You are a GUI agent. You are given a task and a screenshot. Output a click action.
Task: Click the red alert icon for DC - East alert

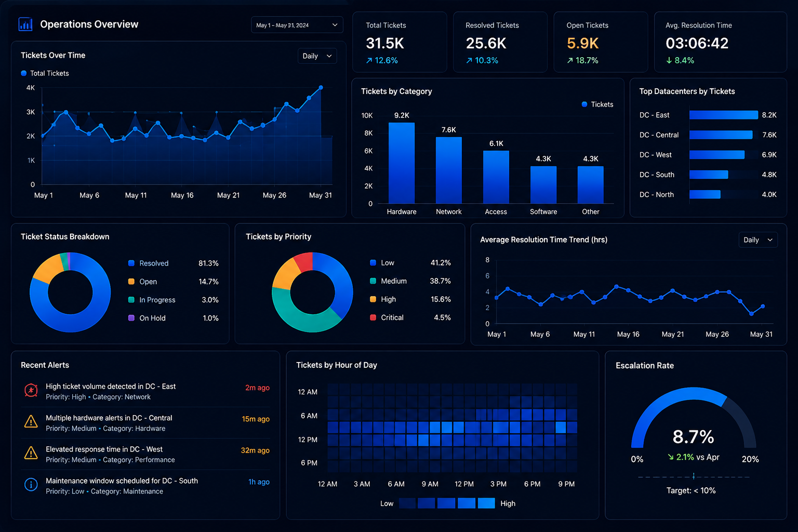coord(31,390)
